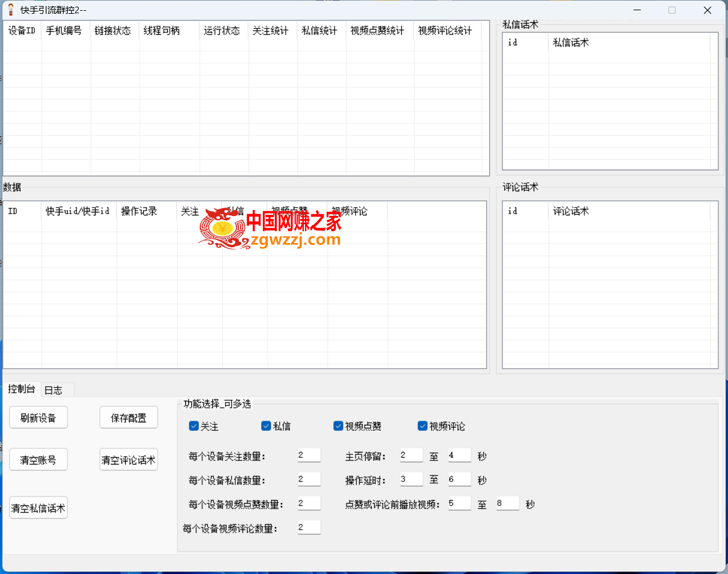Image resolution: width=728 pixels, height=574 pixels.
Task: Click the 链接状态 column header
Action: point(115,31)
